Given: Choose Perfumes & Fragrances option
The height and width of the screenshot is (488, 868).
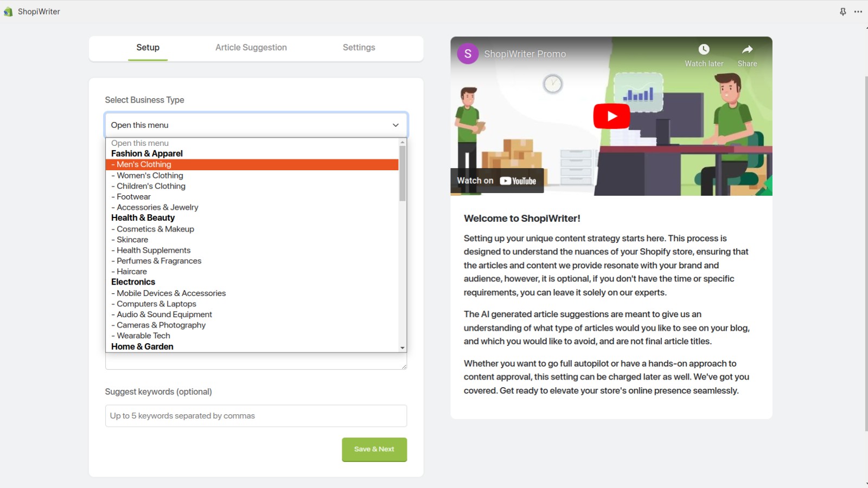Looking at the screenshot, I should pos(252,261).
